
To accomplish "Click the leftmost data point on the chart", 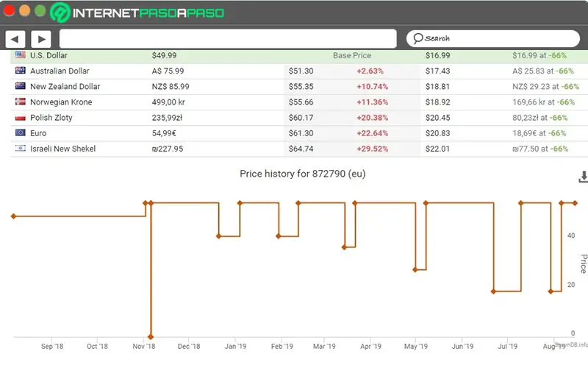I will [13, 216].
